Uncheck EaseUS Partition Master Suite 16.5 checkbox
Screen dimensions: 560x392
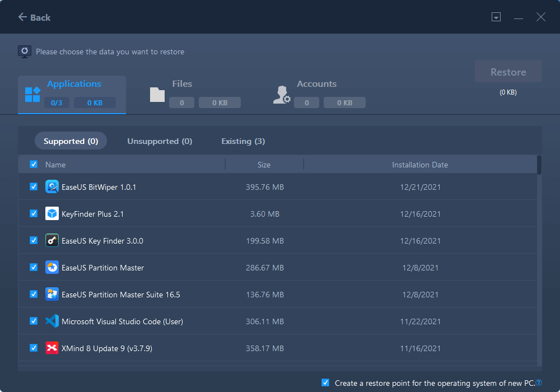pos(34,294)
